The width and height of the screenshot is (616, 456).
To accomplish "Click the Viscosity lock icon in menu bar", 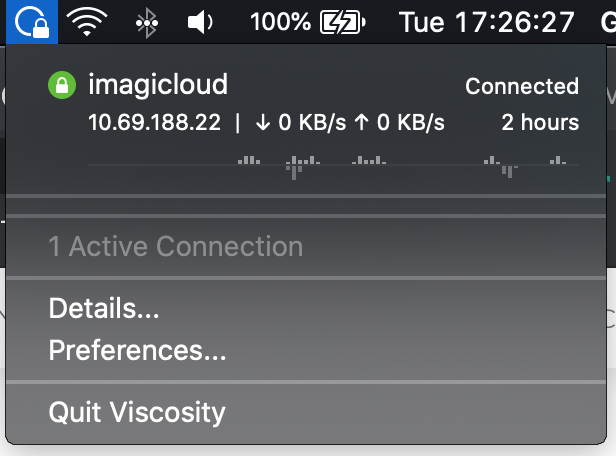I will (32, 22).
